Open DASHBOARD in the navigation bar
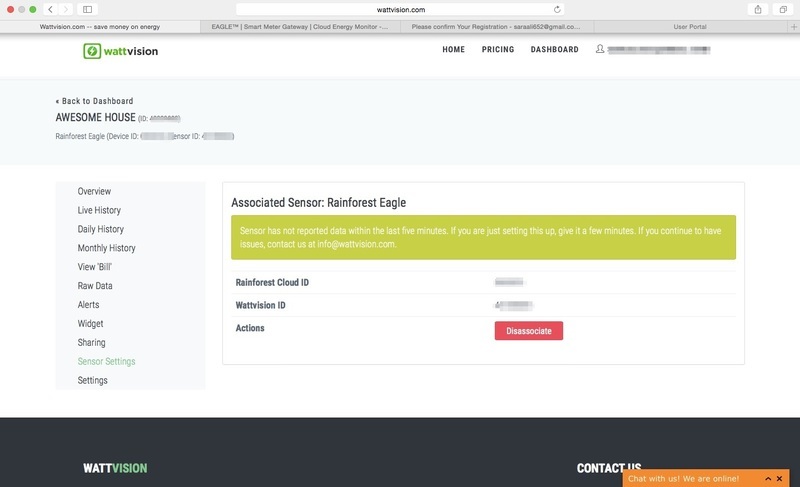800x487 pixels. click(555, 49)
